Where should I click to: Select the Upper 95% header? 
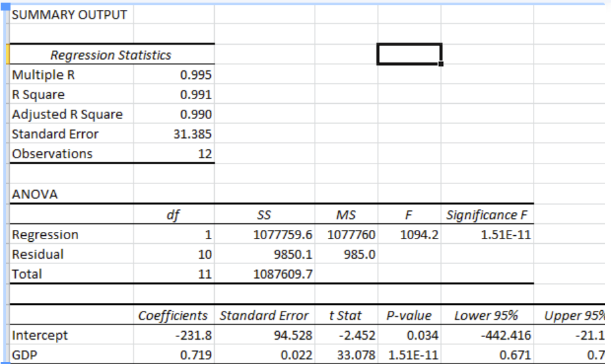coord(570,315)
